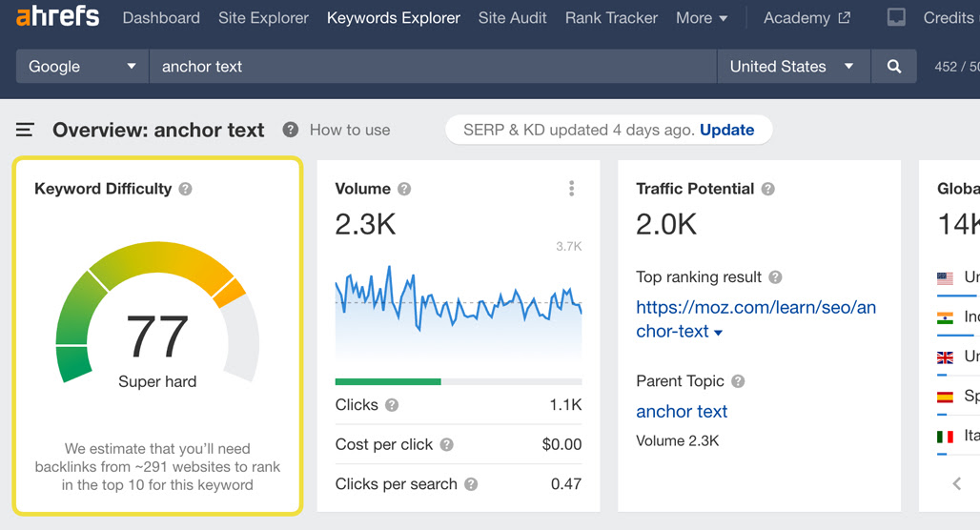Expand the More menu

pyautogui.click(x=702, y=18)
